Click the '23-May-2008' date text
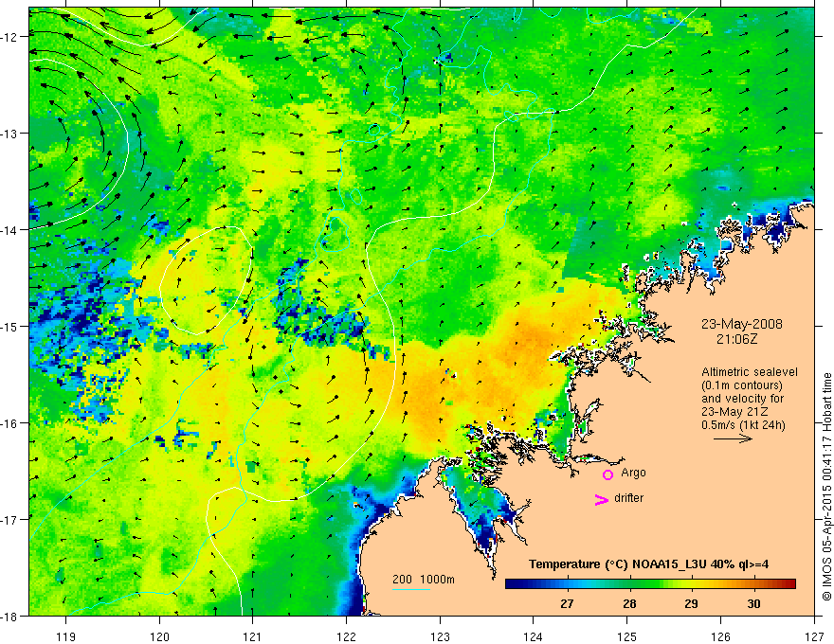Viewport: 834px width, 644px height. coord(742,324)
